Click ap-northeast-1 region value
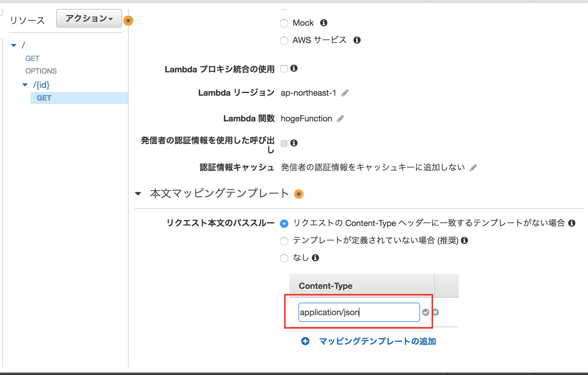This screenshot has height=375, width=588. pyautogui.click(x=308, y=93)
